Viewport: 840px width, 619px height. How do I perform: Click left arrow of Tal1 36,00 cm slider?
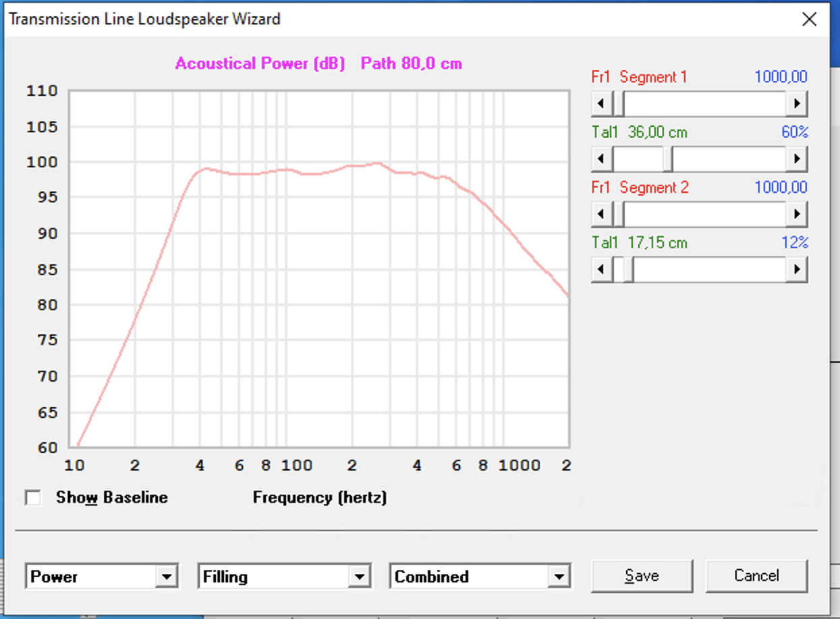(602, 160)
